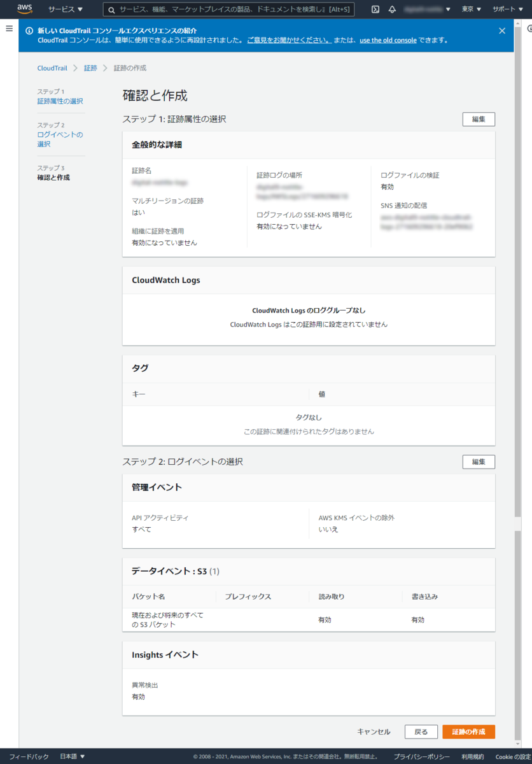This screenshot has height=764, width=532.
Task: Click the 戻る button
Action: [x=421, y=732]
